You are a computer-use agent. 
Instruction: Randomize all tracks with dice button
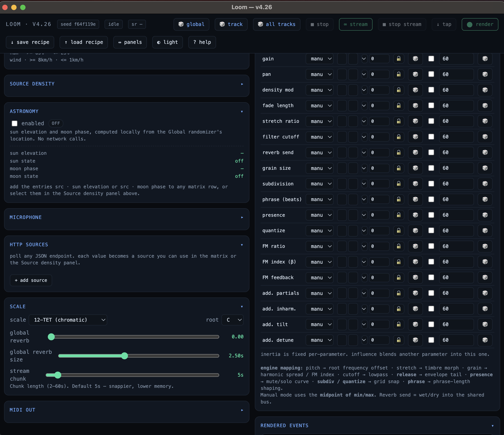[277, 24]
